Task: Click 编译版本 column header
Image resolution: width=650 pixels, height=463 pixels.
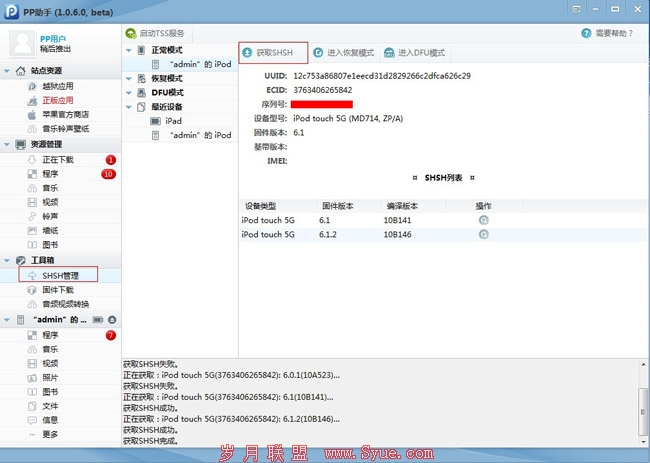Action: [x=402, y=206]
